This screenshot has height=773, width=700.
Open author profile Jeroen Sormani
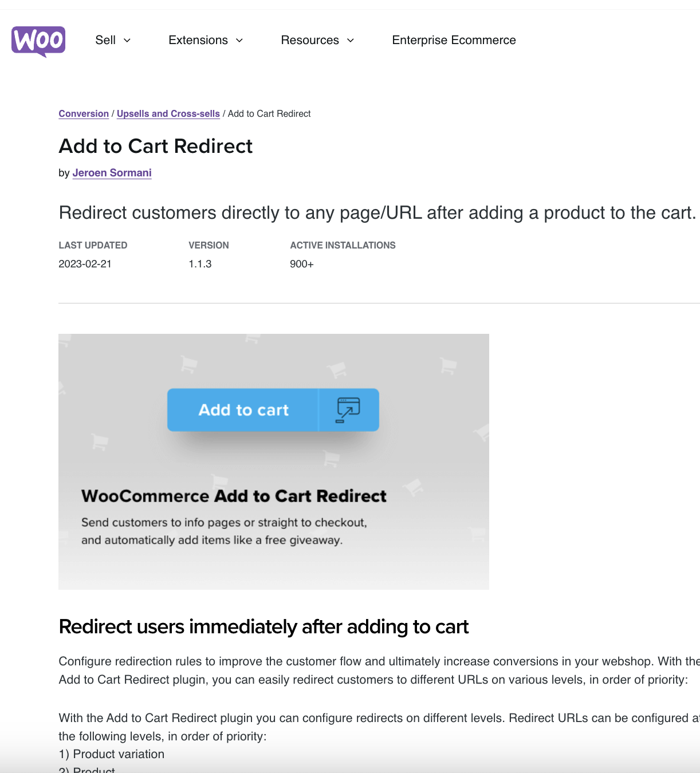pos(112,172)
